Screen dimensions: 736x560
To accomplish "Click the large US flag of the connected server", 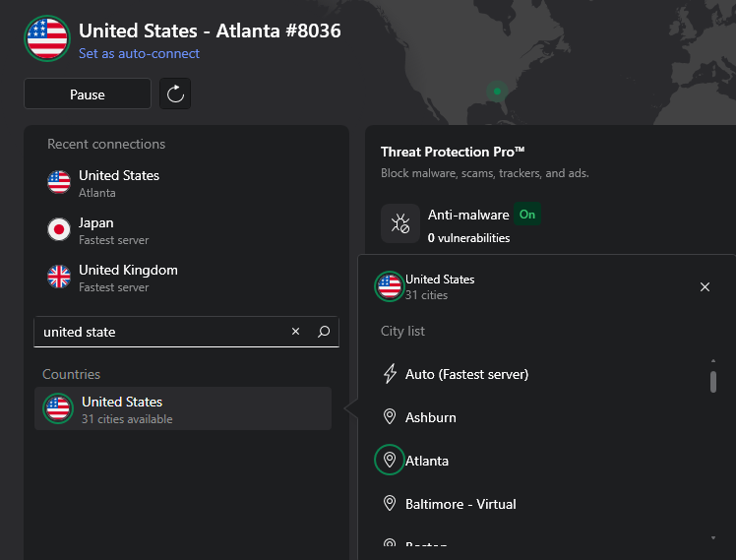I will point(47,38).
